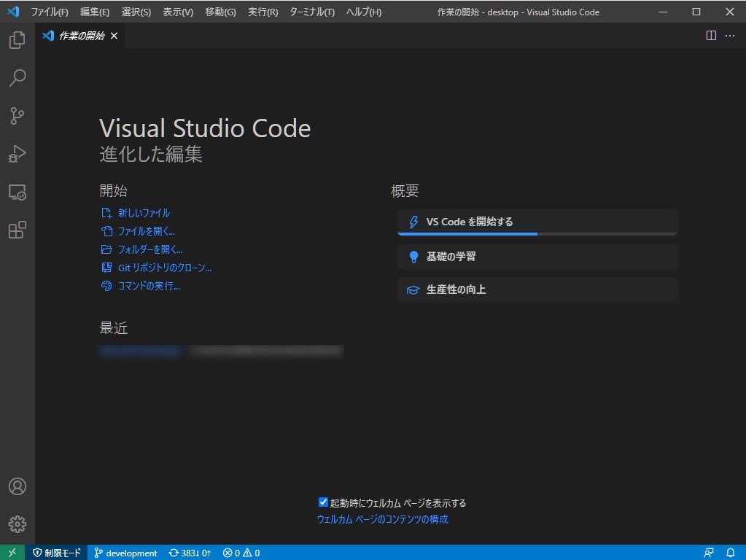Image resolution: width=746 pixels, height=560 pixels.
Task: Open the ターミナル(T) menu
Action: pyautogui.click(x=312, y=12)
